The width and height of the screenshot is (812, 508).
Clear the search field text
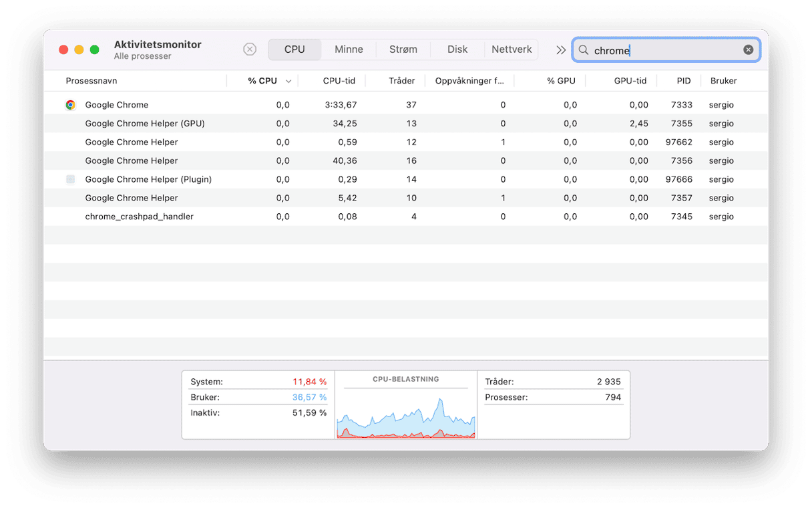tap(749, 50)
